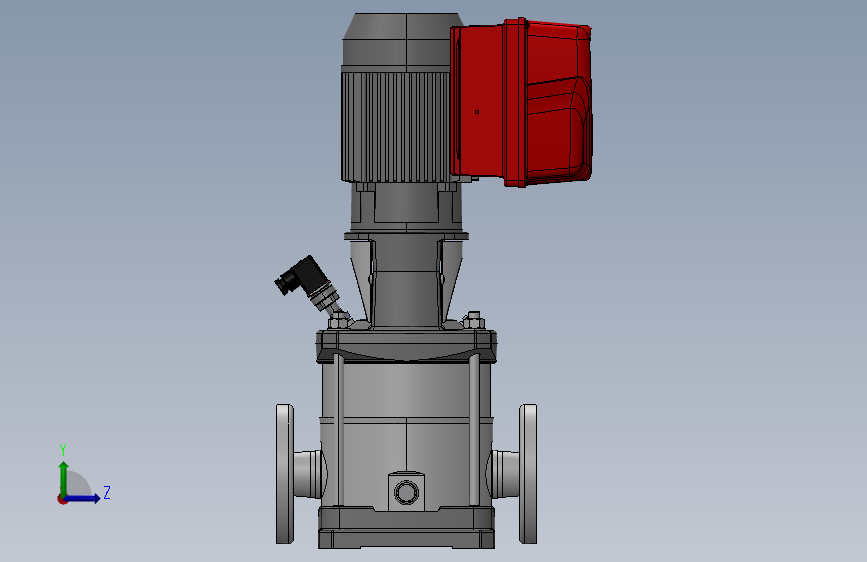
Task: Select the left pipe flange of the pump
Action: (x=285, y=474)
